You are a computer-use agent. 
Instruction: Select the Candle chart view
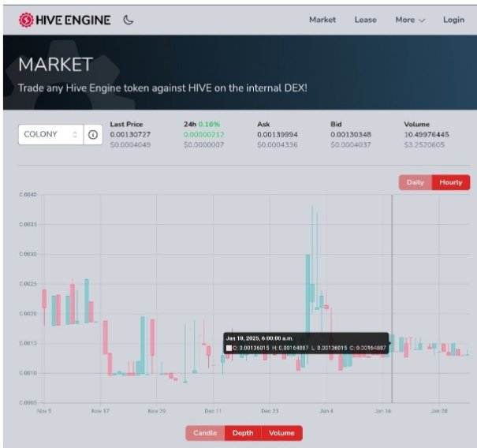205,433
